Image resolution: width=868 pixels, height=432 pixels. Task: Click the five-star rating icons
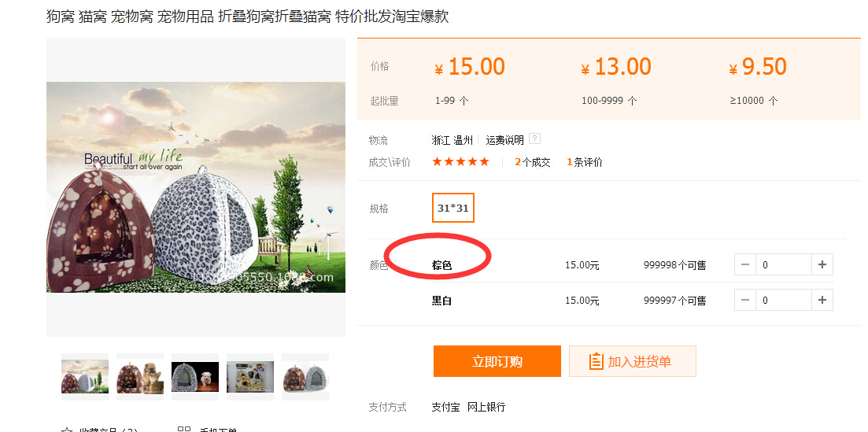(460, 162)
